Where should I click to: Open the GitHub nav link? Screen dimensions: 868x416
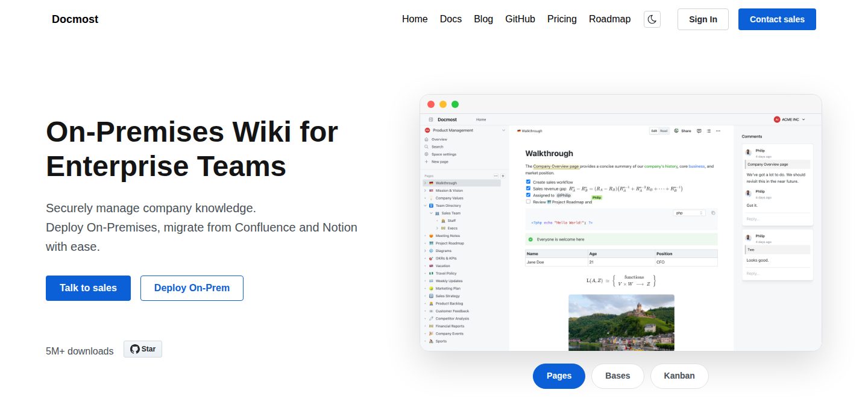(520, 19)
